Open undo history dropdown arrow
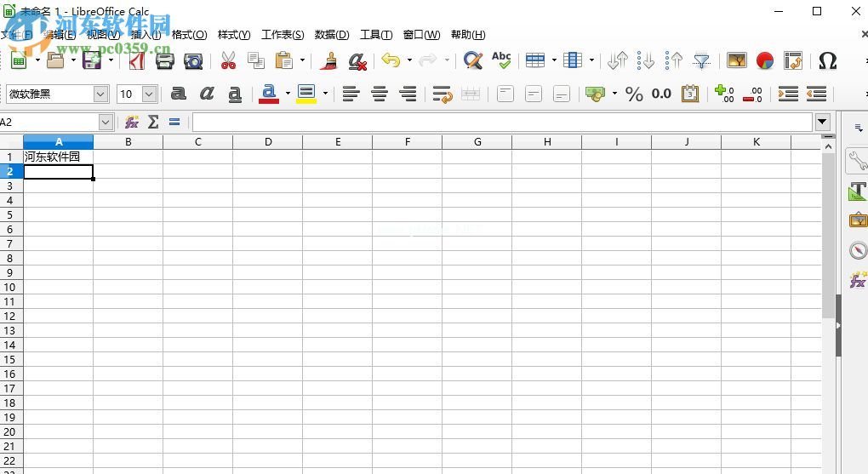This screenshot has width=868, height=474. point(409,60)
